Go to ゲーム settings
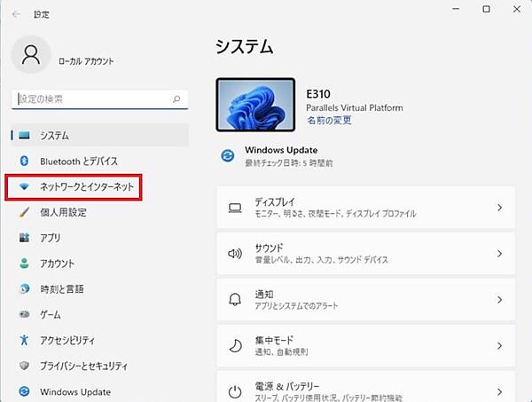The image size is (532, 402). pyautogui.click(x=99, y=314)
